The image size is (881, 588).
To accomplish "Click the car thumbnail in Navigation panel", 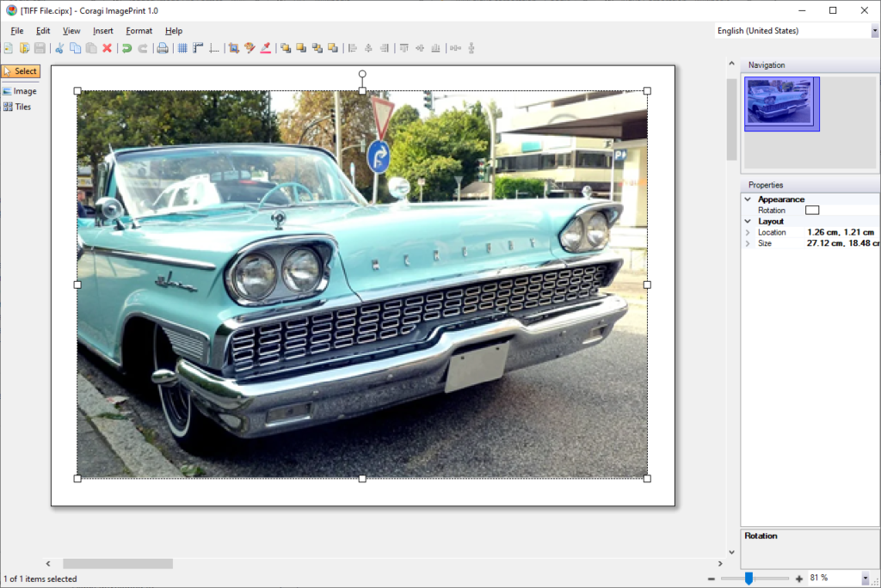I will 781,104.
